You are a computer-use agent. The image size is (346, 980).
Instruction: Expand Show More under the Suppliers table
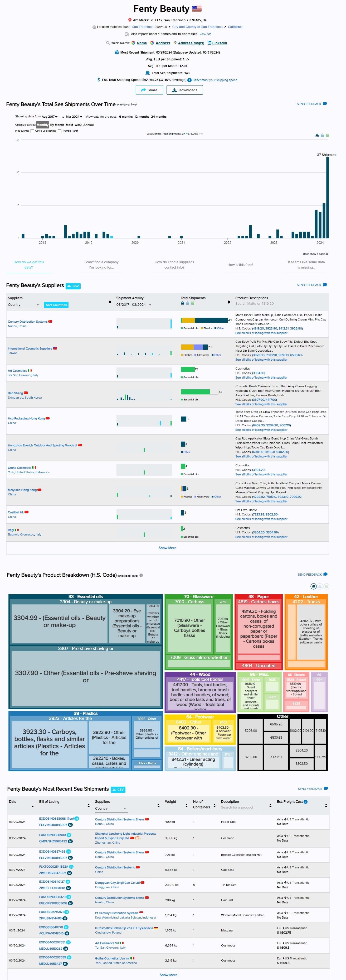(167, 548)
